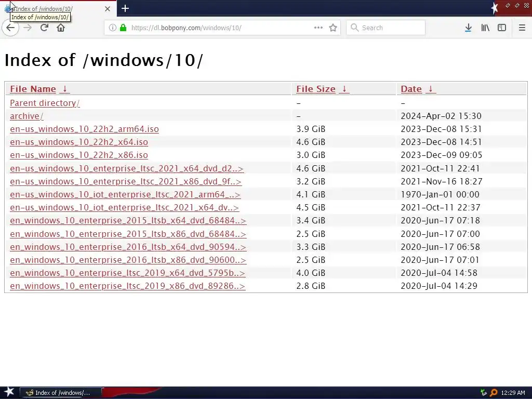Viewport: 532px width, 399px height.
Task: Go back with the browser back arrow
Action: 10,28
